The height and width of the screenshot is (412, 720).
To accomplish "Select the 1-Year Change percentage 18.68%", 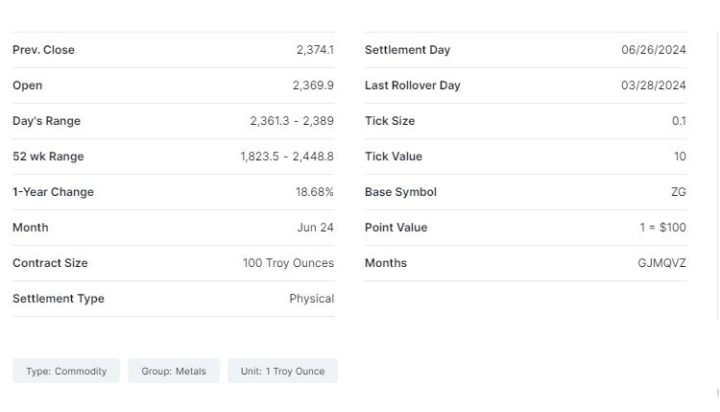I will tap(314, 192).
